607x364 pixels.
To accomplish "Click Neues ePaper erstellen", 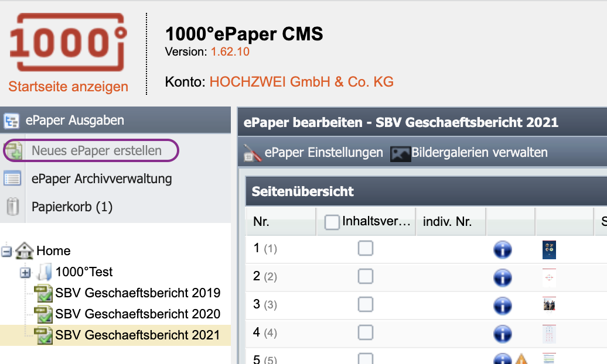I will point(96,150).
